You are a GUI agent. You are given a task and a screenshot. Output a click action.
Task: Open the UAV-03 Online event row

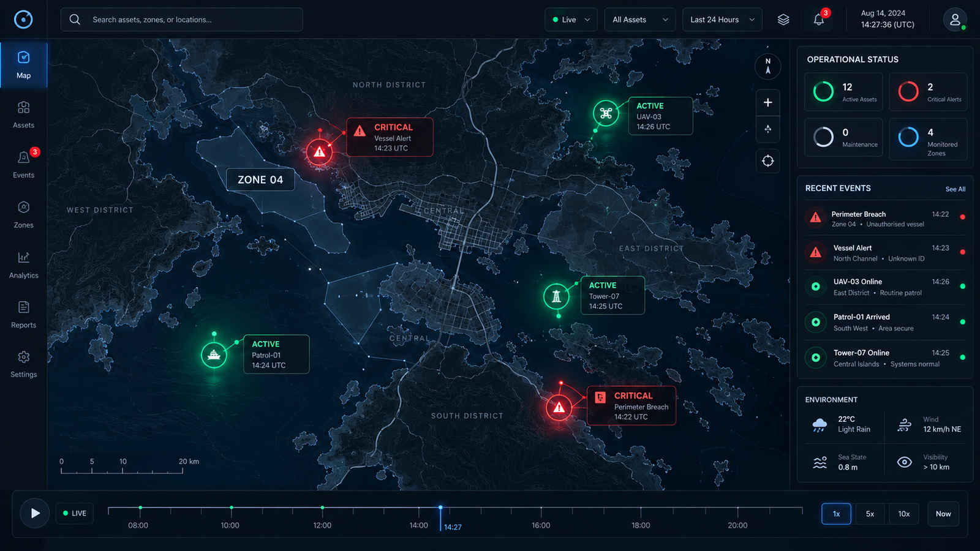(885, 287)
